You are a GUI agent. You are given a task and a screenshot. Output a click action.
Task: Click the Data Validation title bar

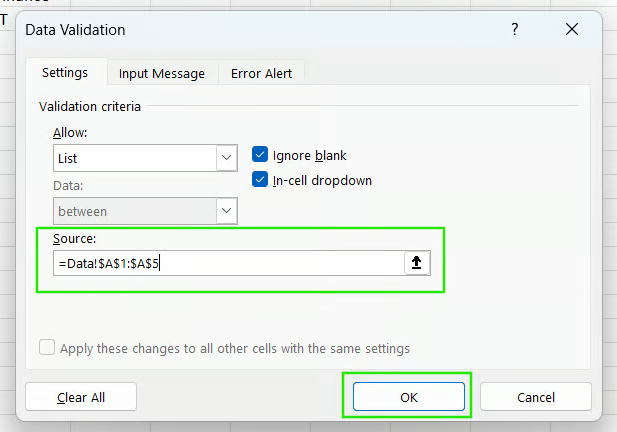[250, 30]
